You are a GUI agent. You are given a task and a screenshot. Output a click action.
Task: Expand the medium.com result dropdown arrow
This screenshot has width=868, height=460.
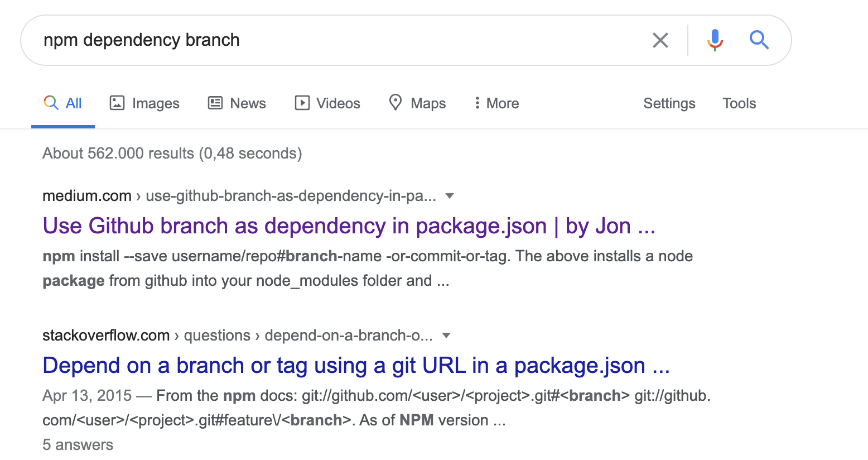[x=450, y=196]
